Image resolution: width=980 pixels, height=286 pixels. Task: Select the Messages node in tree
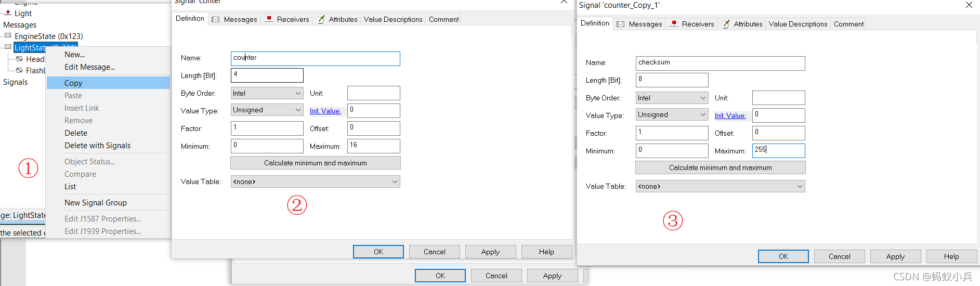pos(20,25)
